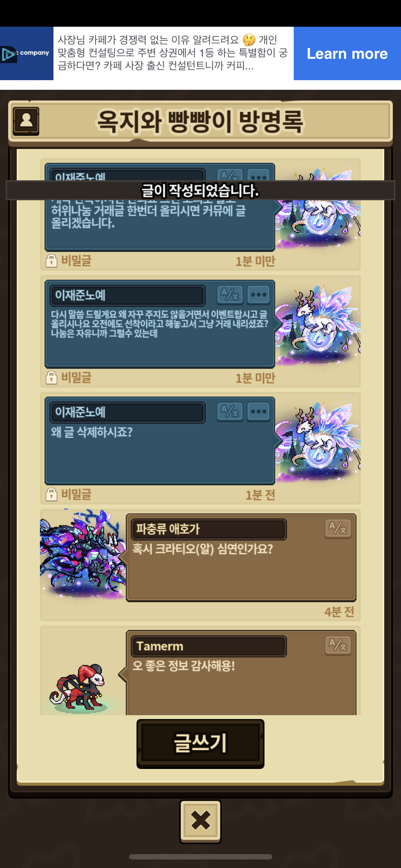Viewport: 401px width, 868px height.
Task: Close the guestbook with the X button
Action: [200, 821]
